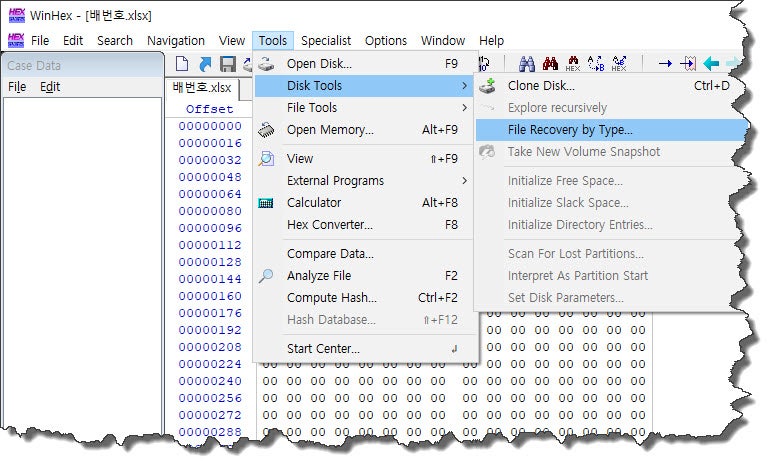Screen dimensions: 775x470
Task: Choose Start Center... menu entry
Action: point(365,349)
